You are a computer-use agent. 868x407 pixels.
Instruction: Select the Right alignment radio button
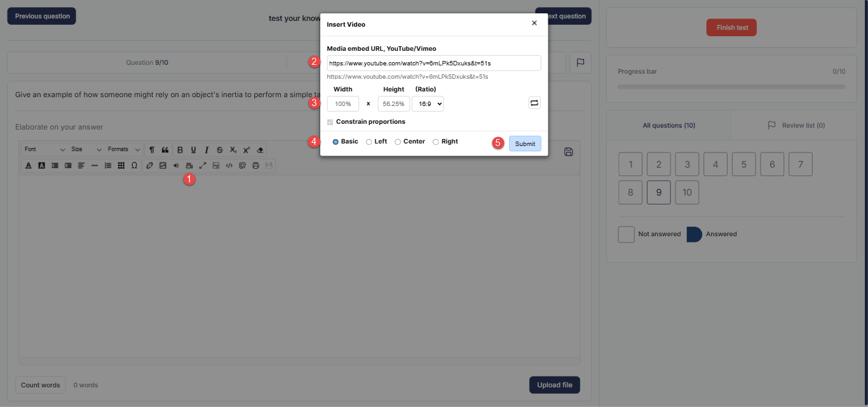436,142
